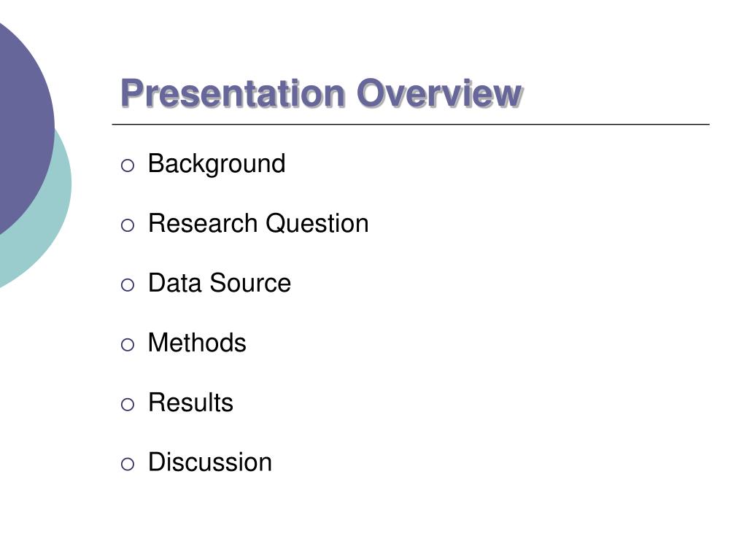
Task: Select the Results list item text
Action: coord(190,402)
